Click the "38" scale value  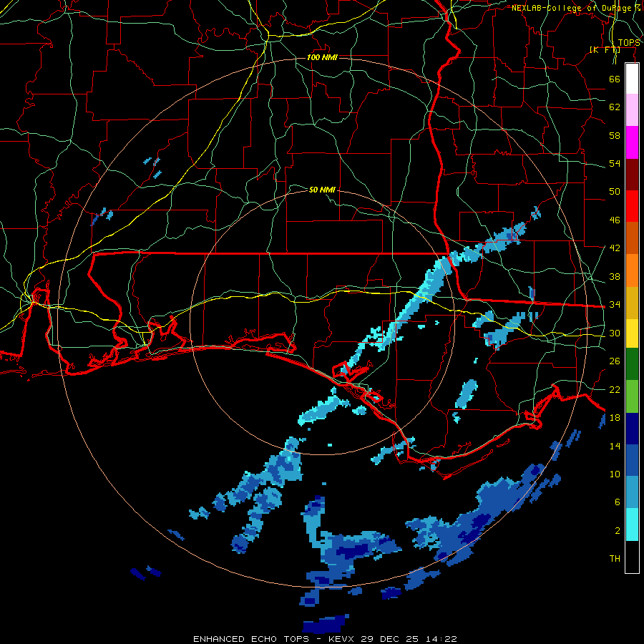(615, 276)
